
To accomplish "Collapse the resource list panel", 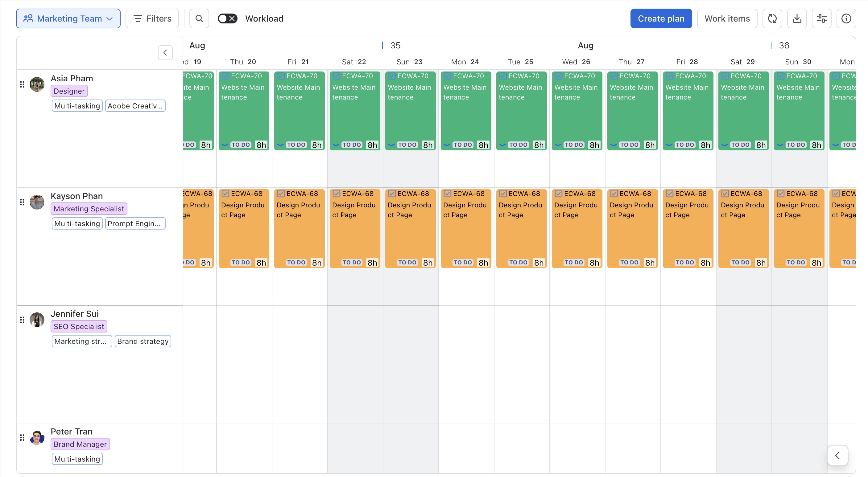I will click(x=165, y=52).
